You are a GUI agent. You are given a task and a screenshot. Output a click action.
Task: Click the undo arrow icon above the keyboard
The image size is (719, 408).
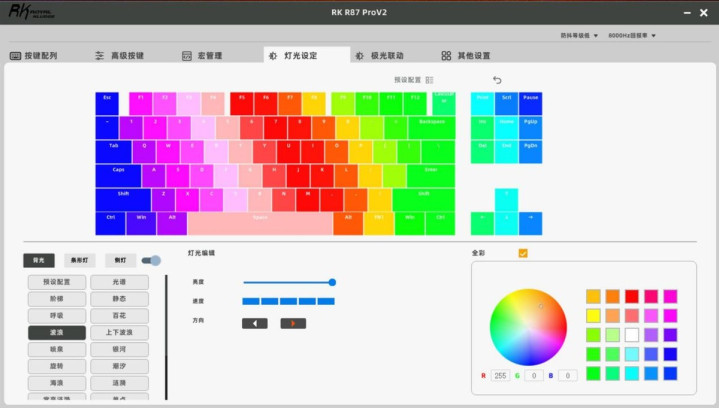[497, 80]
